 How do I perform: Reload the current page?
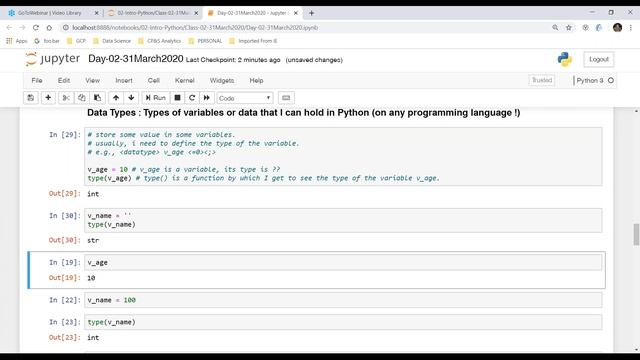36,28
